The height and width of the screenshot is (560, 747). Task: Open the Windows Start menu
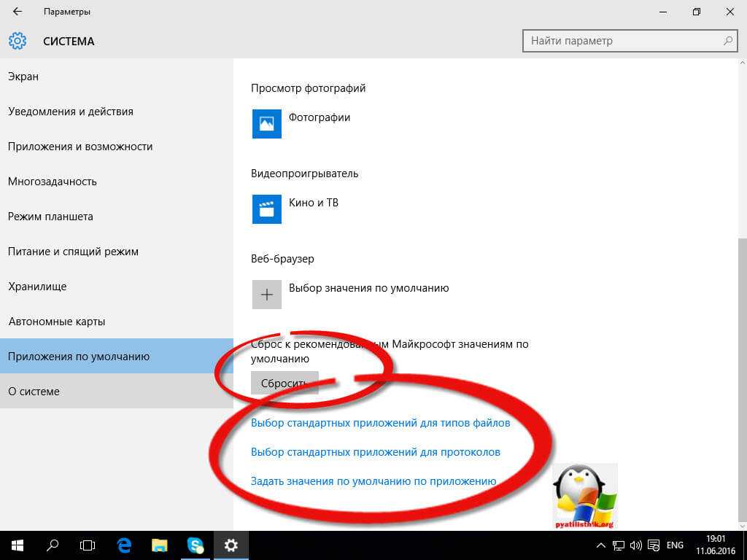pos(17,545)
